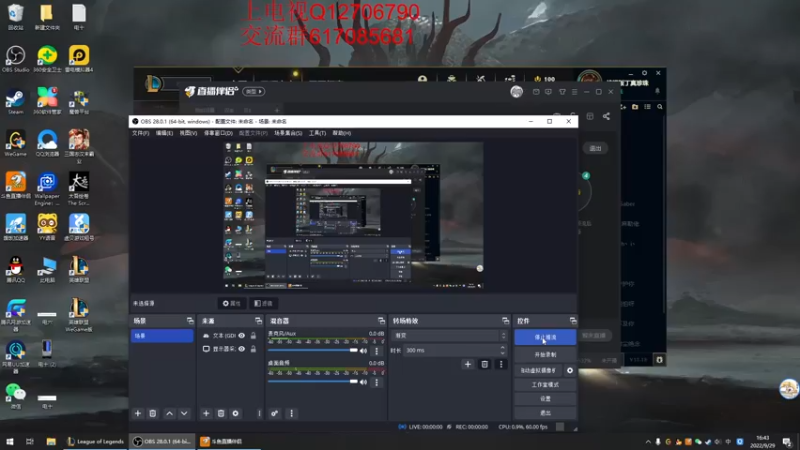Open the Tools menu in OBS
The height and width of the screenshot is (450, 800).
317,133
